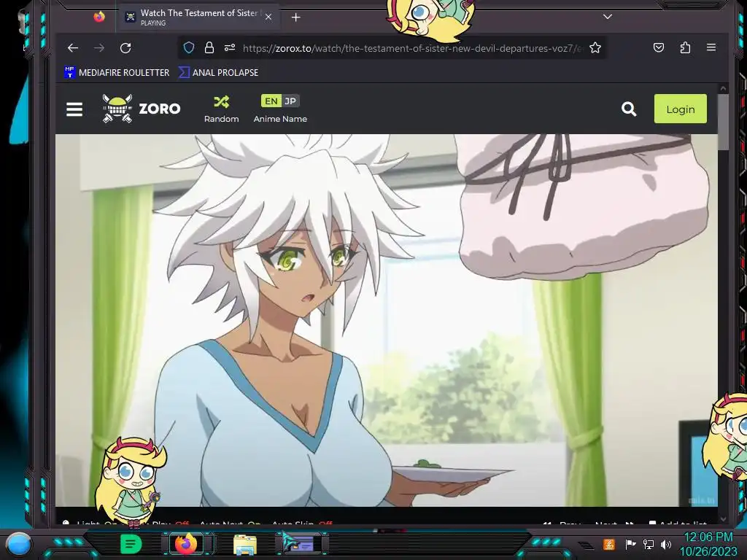The height and width of the screenshot is (560, 747).
Task: Switch to the Watch The Testament of Sister tab
Action: (198, 17)
